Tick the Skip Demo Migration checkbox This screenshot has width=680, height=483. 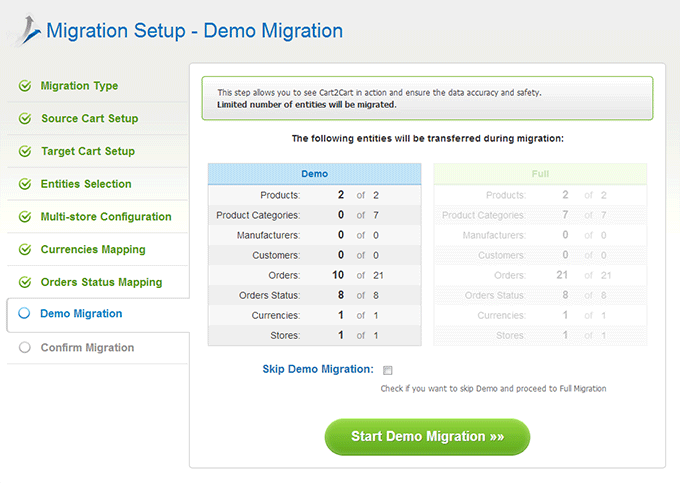coord(388,370)
